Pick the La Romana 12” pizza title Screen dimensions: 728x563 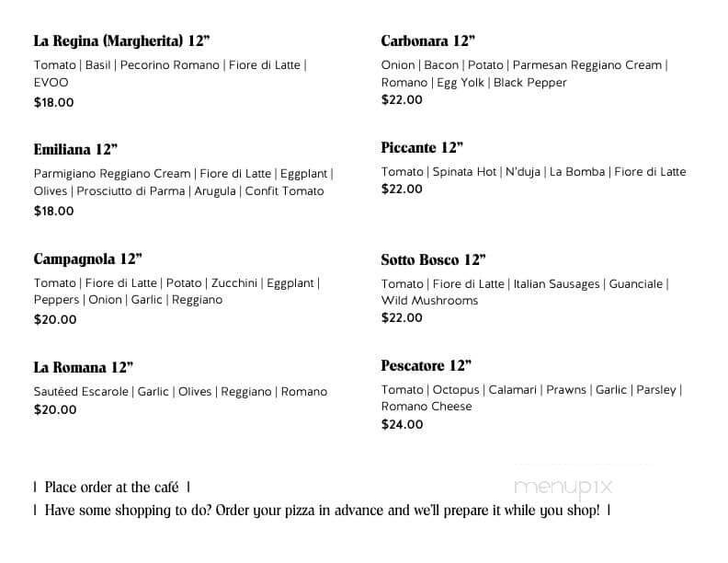tap(84, 367)
